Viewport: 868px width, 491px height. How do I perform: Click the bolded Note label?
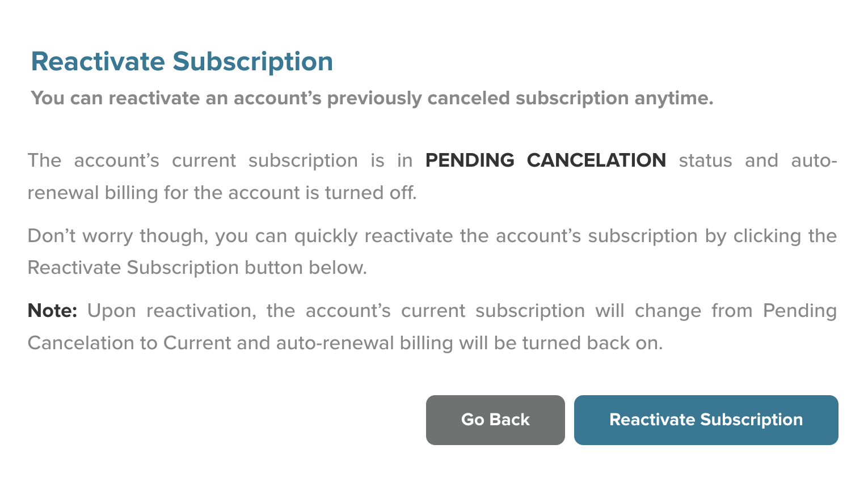(51, 311)
